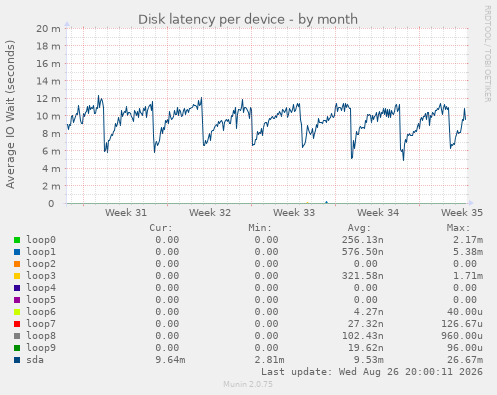Click loop9 average value '19.62n'
497x395 pixels.
366,348
